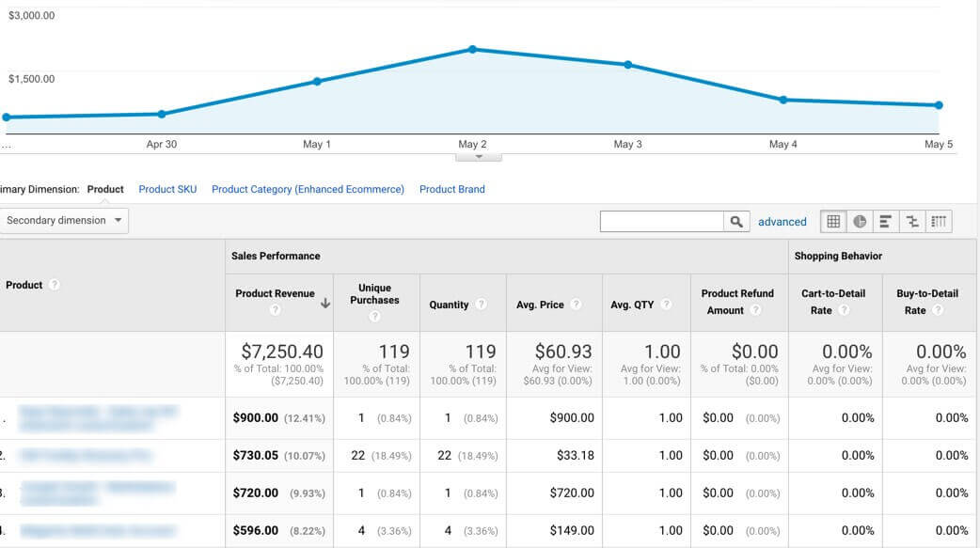Click the May 2 data point on chart

click(x=471, y=50)
